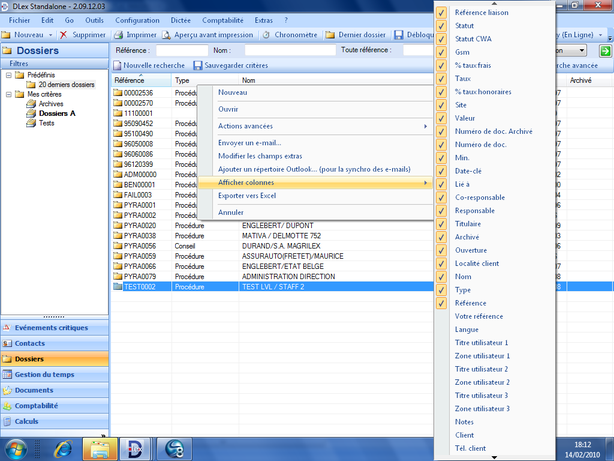Screen dimensions: 614x461
Task: Select Exporter vers Excel
Action: click(x=246, y=195)
